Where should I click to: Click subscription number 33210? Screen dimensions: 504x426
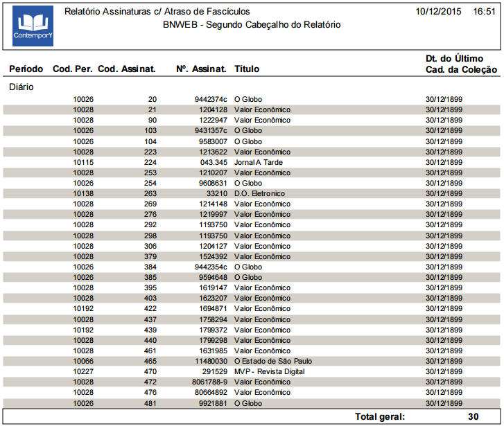(216, 194)
